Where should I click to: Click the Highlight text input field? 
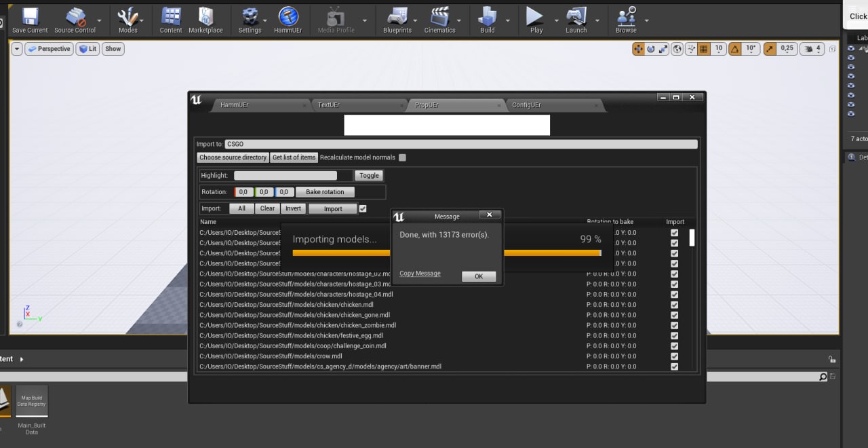point(285,176)
